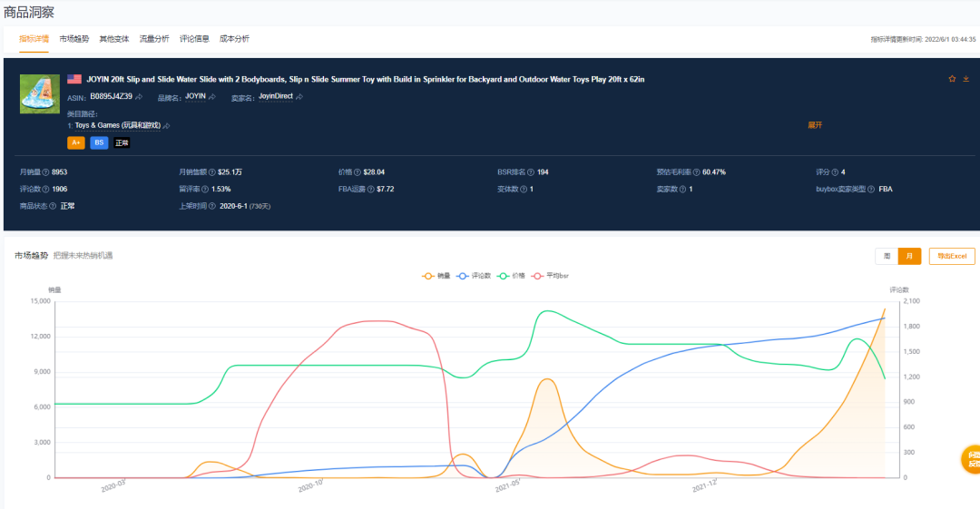The height and width of the screenshot is (509, 980).
Task: Click the monthly revenue value $25.1万
Action: pyautogui.click(x=230, y=172)
